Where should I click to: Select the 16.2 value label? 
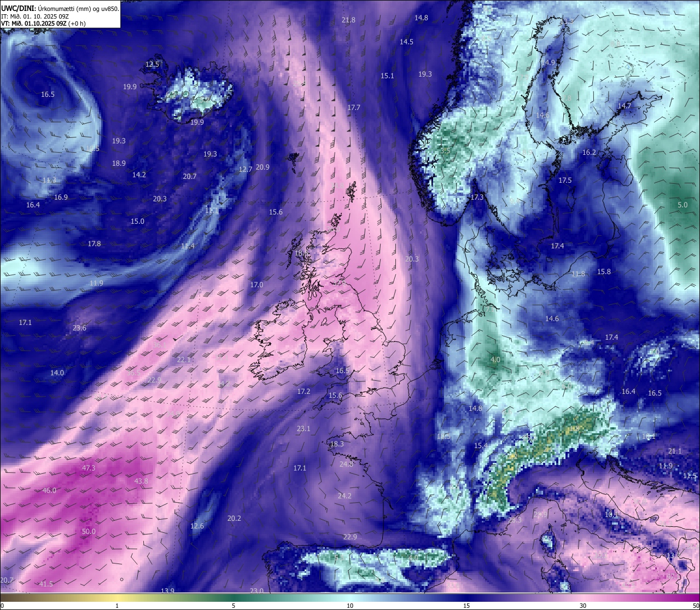(x=589, y=153)
